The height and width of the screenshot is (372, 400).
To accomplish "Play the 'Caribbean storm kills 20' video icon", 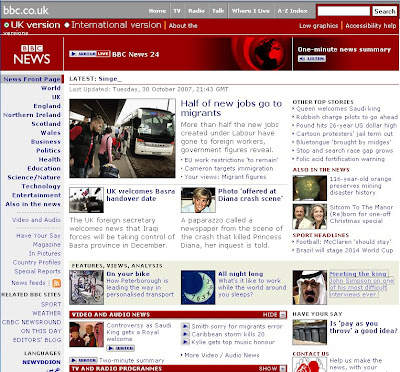I will pos(185,334).
